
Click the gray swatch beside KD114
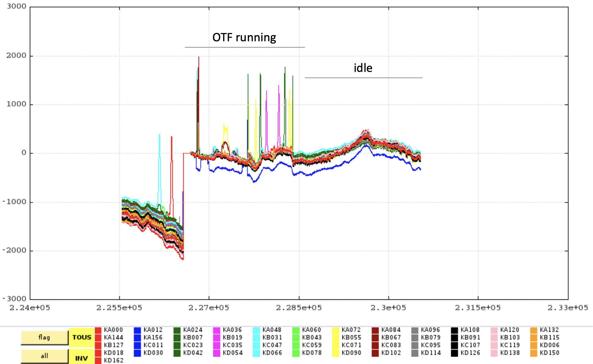pos(415,353)
